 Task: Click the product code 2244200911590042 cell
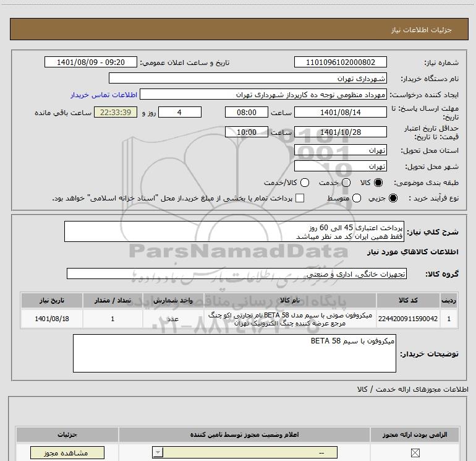click(408, 319)
